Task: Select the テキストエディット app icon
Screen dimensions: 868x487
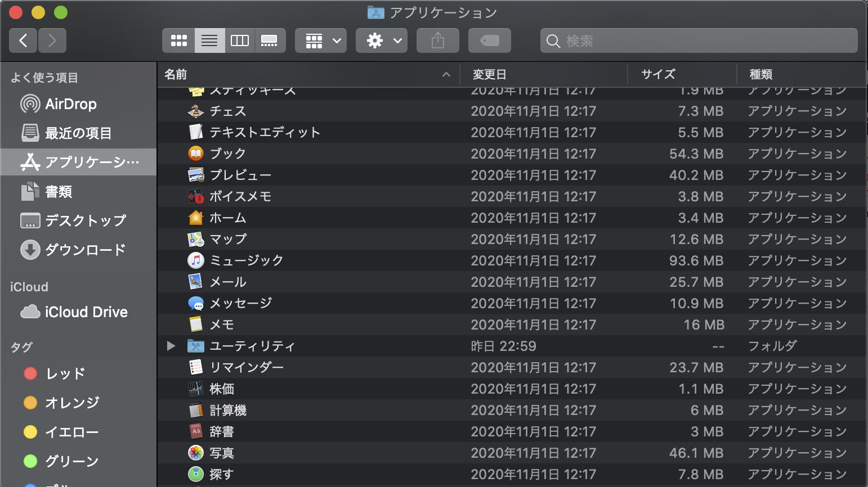Action: [x=195, y=132]
